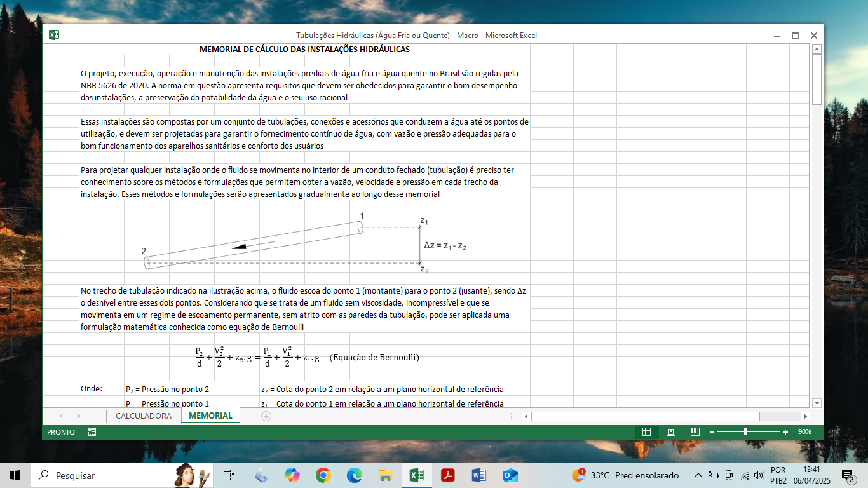Click the zoom out minus button
Screen dimensions: 868x488
click(x=712, y=432)
